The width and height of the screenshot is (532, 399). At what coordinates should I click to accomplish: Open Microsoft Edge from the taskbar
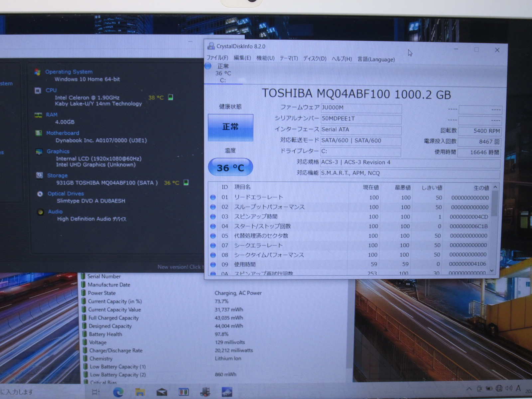pyautogui.click(x=118, y=392)
